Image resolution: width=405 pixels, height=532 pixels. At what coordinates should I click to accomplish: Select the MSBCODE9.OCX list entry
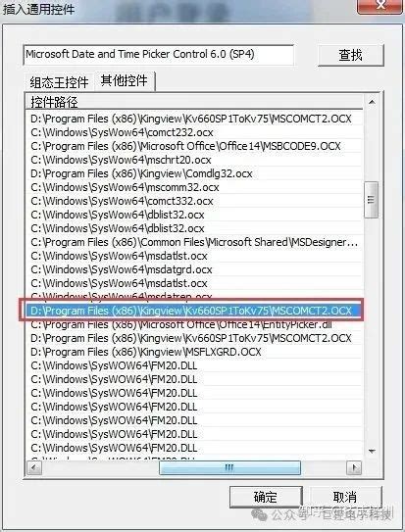(x=185, y=146)
